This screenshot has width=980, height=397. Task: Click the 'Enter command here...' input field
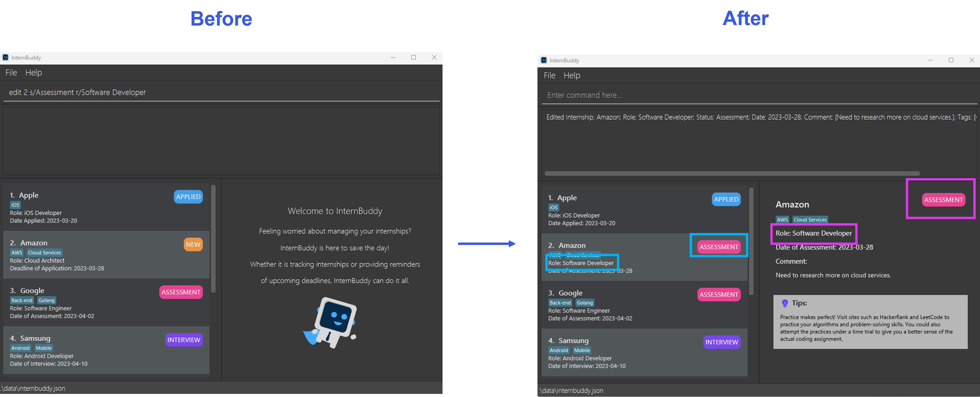pyautogui.click(x=759, y=95)
